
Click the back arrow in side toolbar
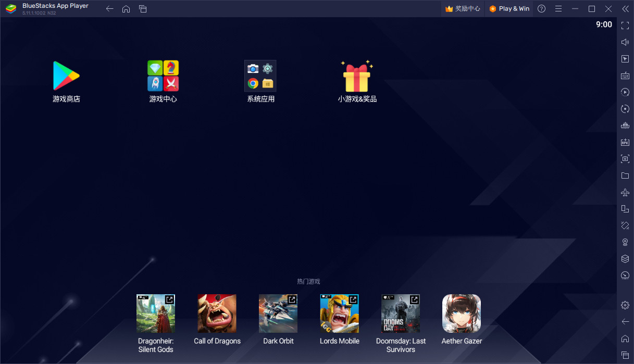[625, 322]
